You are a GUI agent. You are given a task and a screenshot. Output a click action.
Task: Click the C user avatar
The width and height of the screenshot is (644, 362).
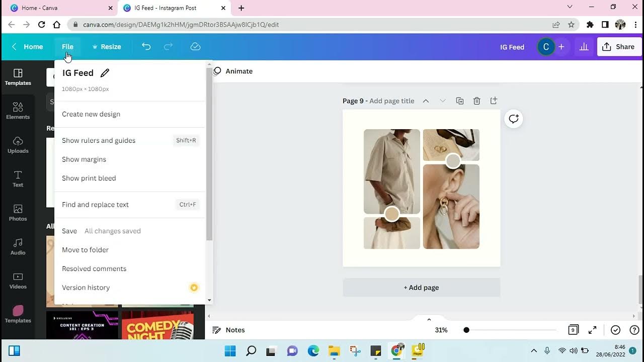coord(546,47)
